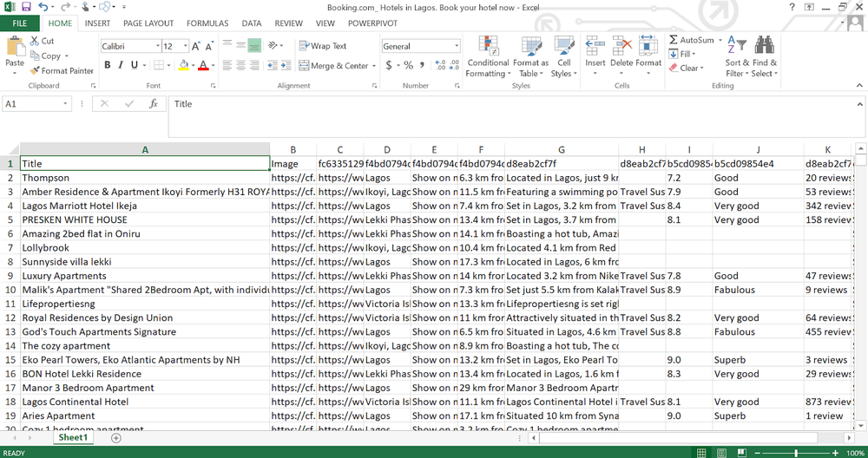The width and height of the screenshot is (868, 458).
Task: Click Format cells icon
Action: pos(648,45)
